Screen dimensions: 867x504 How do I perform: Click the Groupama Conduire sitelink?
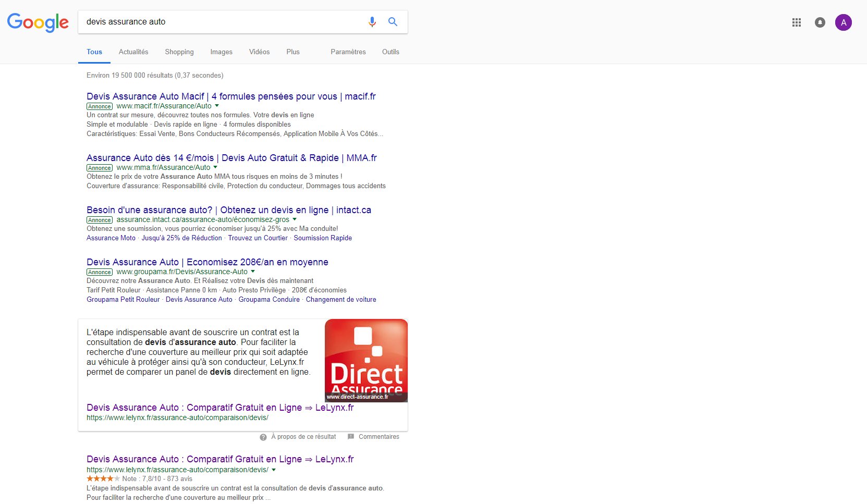click(x=269, y=300)
